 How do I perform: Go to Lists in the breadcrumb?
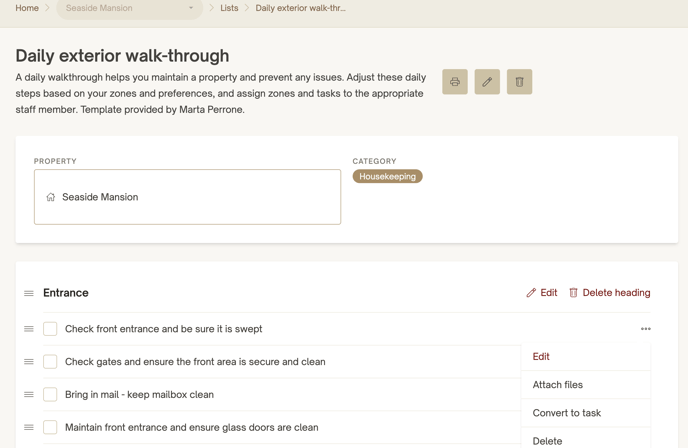tap(229, 8)
